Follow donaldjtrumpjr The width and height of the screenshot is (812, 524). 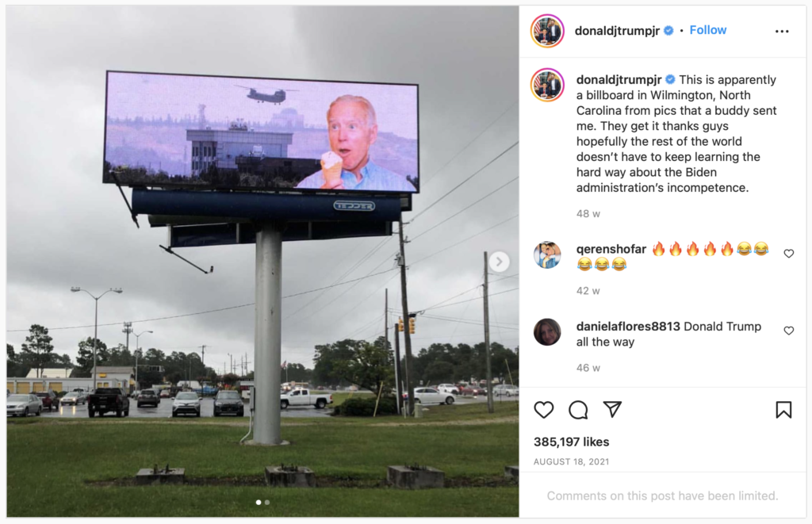[x=708, y=30]
